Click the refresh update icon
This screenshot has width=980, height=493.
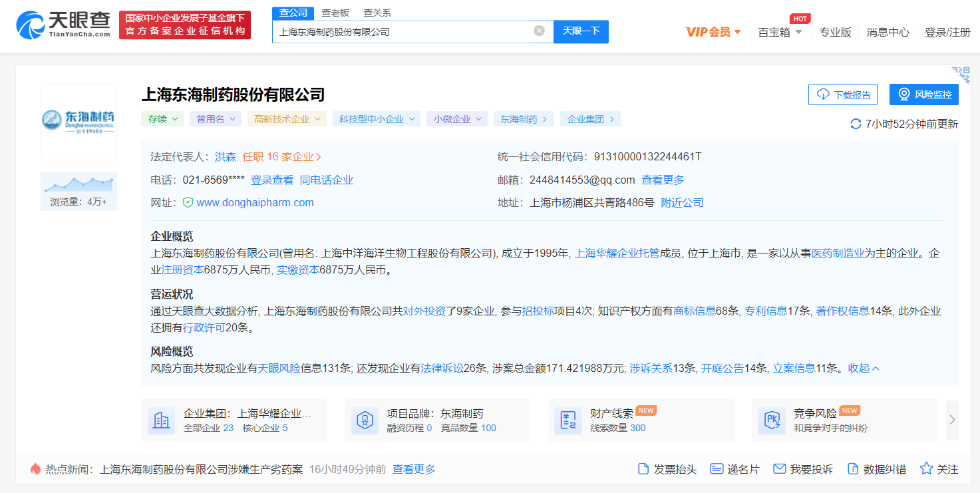[x=856, y=124]
